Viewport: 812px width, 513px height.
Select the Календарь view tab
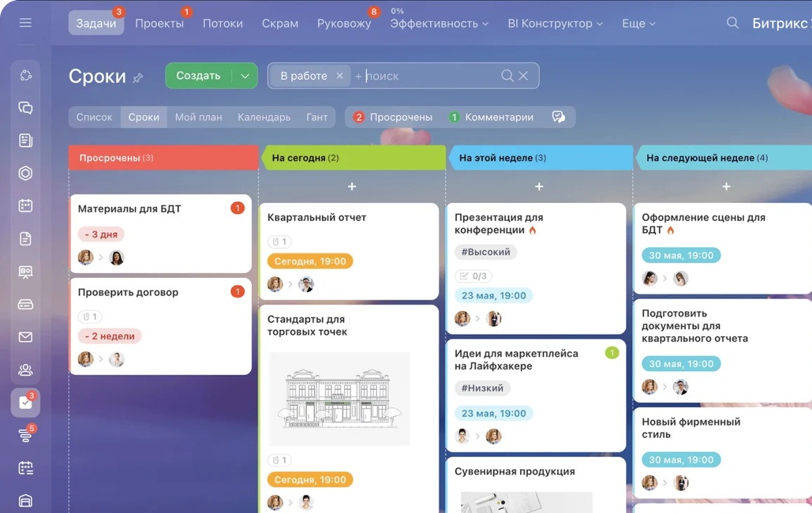click(264, 117)
